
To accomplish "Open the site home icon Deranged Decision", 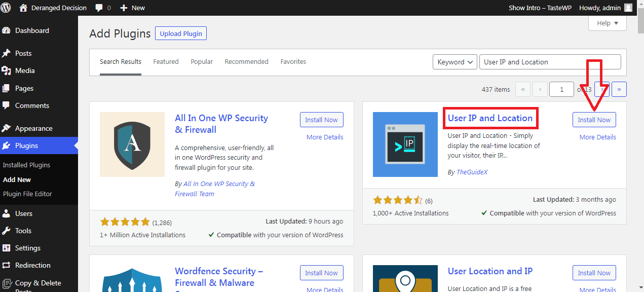I will [x=23, y=8].
